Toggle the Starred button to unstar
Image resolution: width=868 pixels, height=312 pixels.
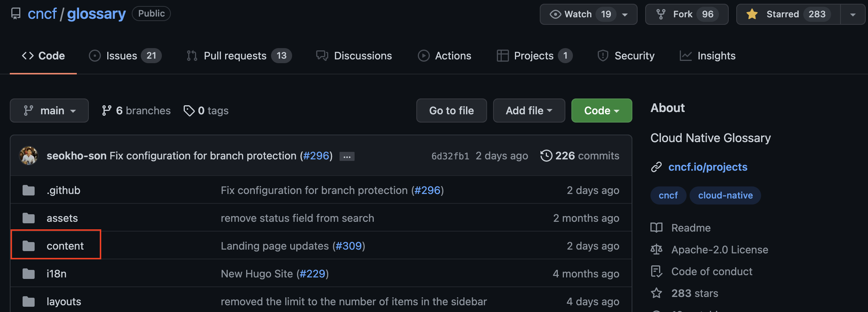coord(788,14)
